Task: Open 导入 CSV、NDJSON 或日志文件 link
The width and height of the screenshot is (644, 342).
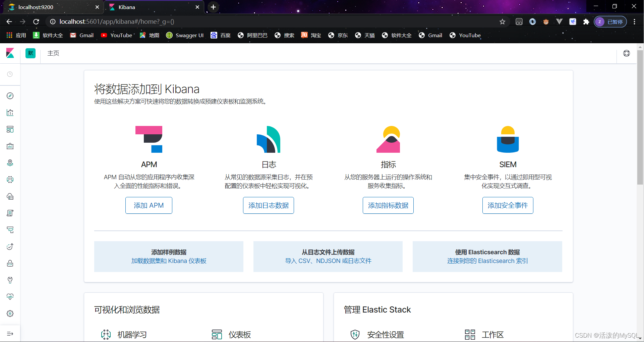Action: click(x=328, y=261)
